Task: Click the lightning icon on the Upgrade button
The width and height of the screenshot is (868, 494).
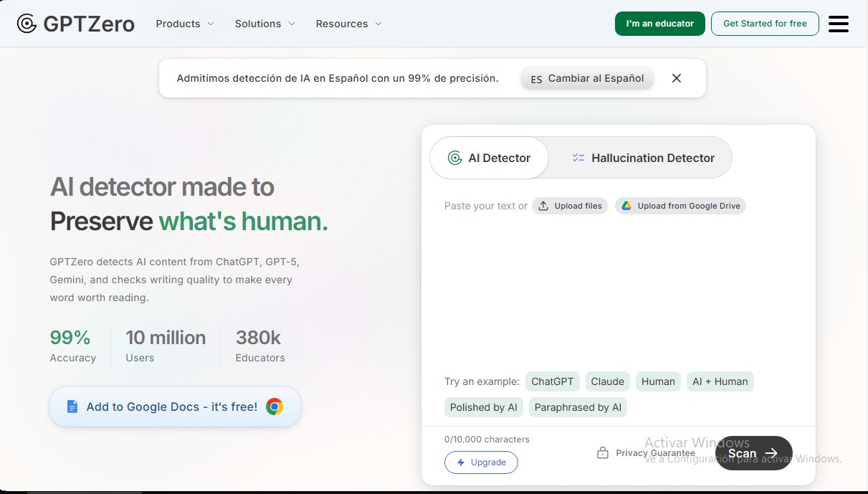Action: point(461,462)
